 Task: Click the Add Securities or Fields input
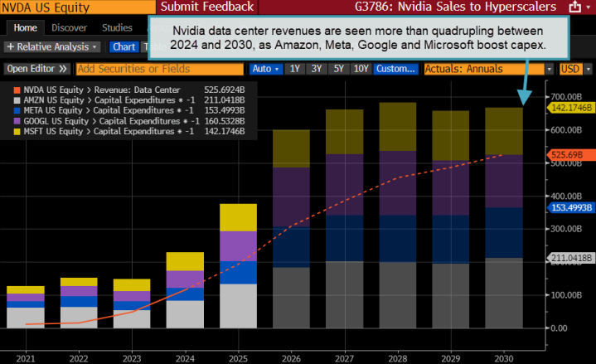161,70
